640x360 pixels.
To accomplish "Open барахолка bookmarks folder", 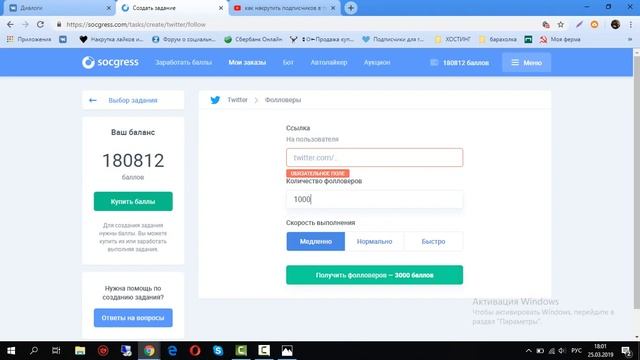I will click(x=498, y=39).
